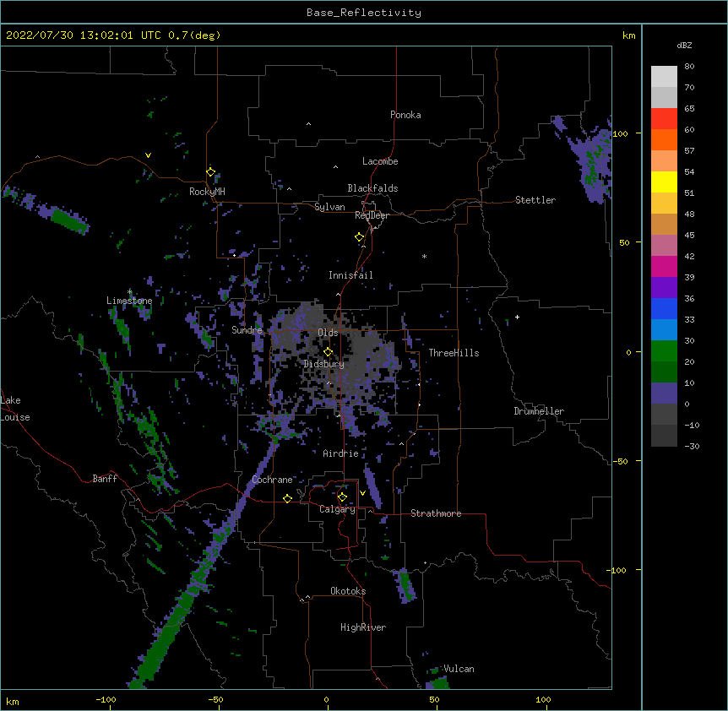728x711 pixels.
Task: Click the -100 tick label on the bottom axis
Action: pyautogui.click(x=106, y=699)
